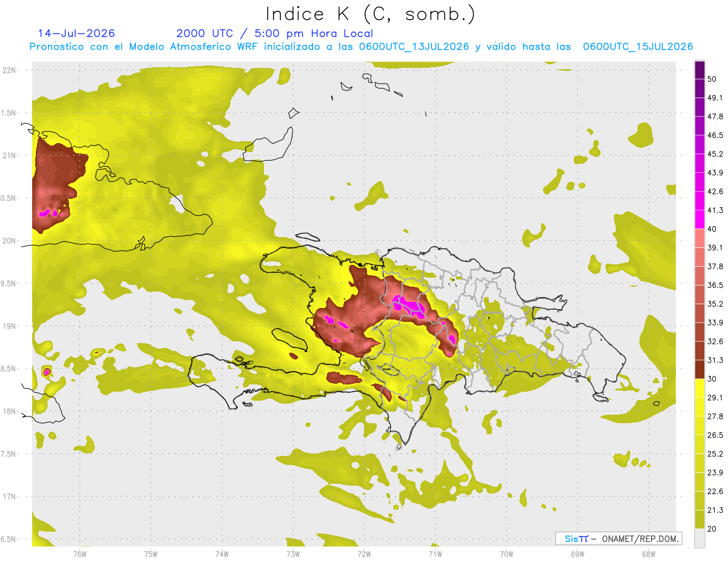Click the colorbar value '33.9'
Image resolution: width=728 pixels, height=562 pixels.
[x=715, y=323]
